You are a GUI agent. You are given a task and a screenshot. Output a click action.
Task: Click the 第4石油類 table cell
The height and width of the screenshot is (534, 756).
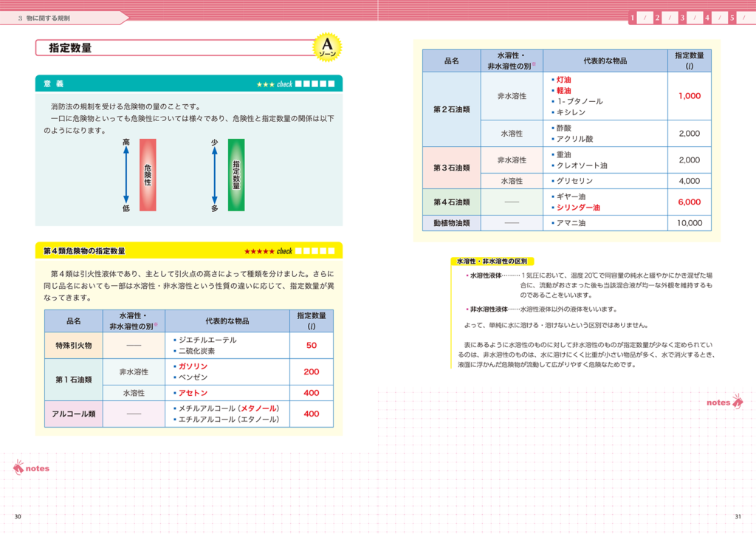click(452, 202)
